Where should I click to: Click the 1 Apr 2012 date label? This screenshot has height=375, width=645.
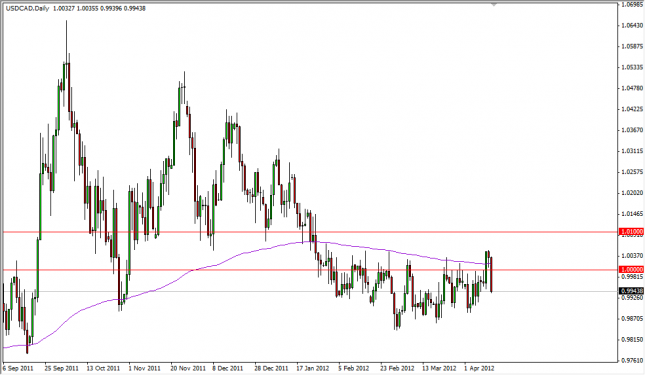[x=479, y=368]
